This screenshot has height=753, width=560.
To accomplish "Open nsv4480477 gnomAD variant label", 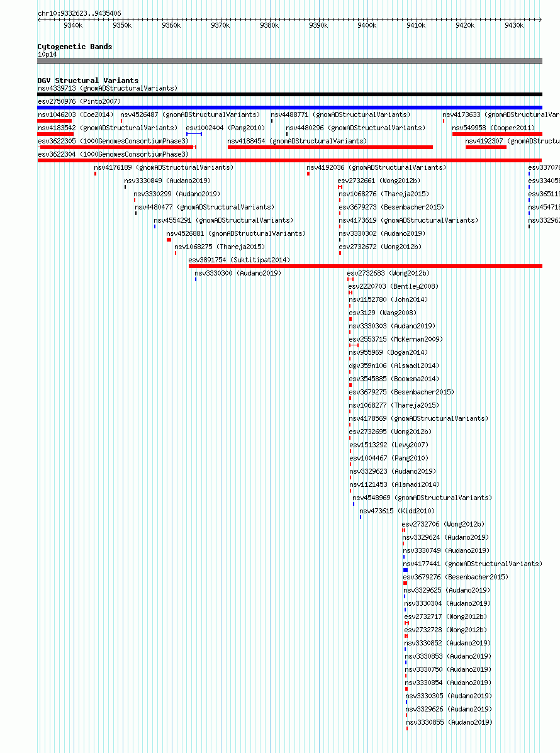I will [204, 207].
